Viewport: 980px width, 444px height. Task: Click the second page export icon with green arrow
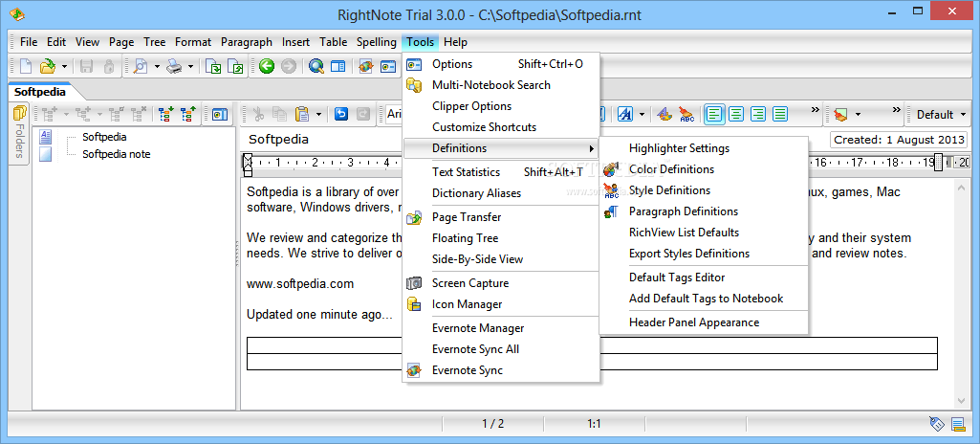(x=235, y=66)
